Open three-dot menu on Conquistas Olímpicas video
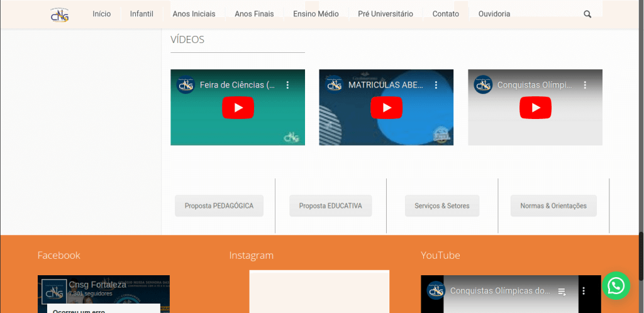 [584, 85]
